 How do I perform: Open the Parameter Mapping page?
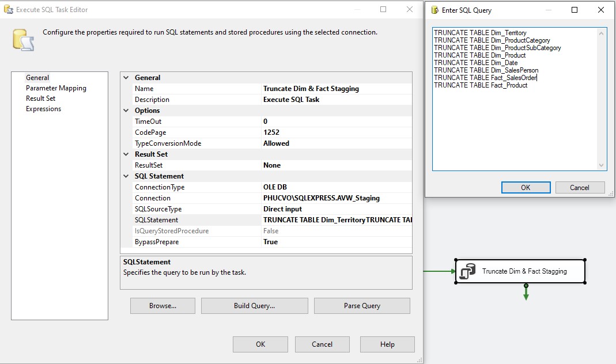[56, 88]
